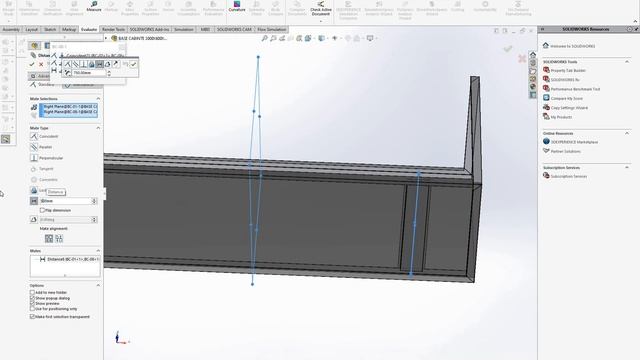Switch to the Layout tab
Image resolution: width=640 pixels, height=360 pixels.
pos(31,29)
